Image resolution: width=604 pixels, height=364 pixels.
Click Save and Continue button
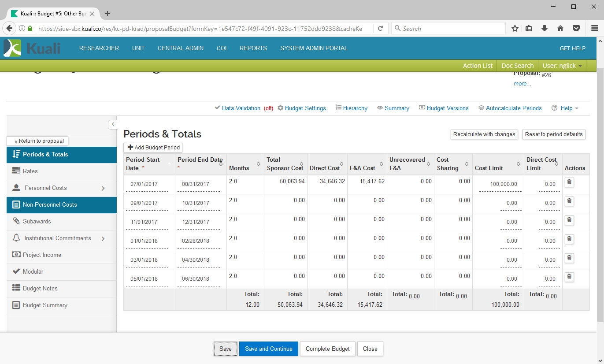[268, 349]
